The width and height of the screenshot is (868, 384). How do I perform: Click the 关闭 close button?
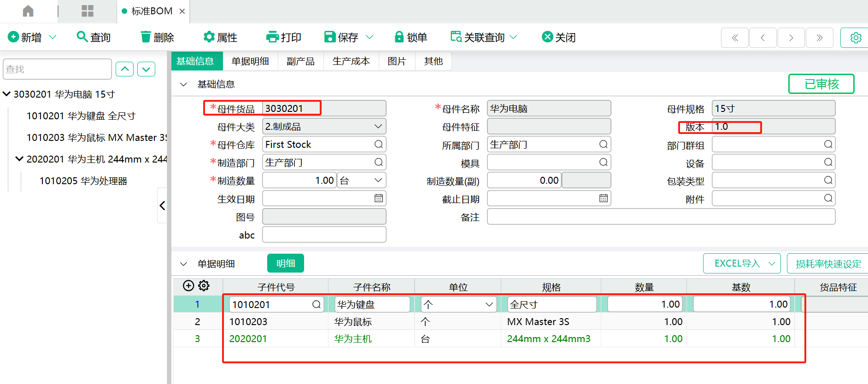pyautogui.click(x=559, y=37)
